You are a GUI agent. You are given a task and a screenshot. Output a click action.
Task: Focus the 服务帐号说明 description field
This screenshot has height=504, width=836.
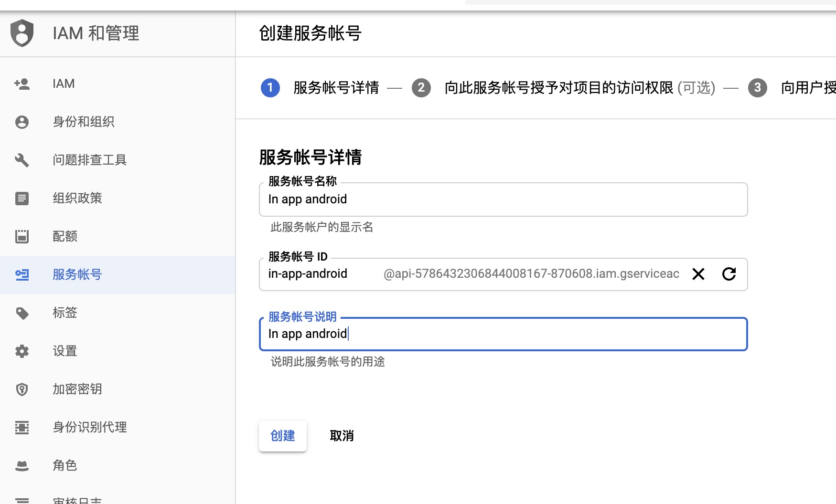coord(503,334)
